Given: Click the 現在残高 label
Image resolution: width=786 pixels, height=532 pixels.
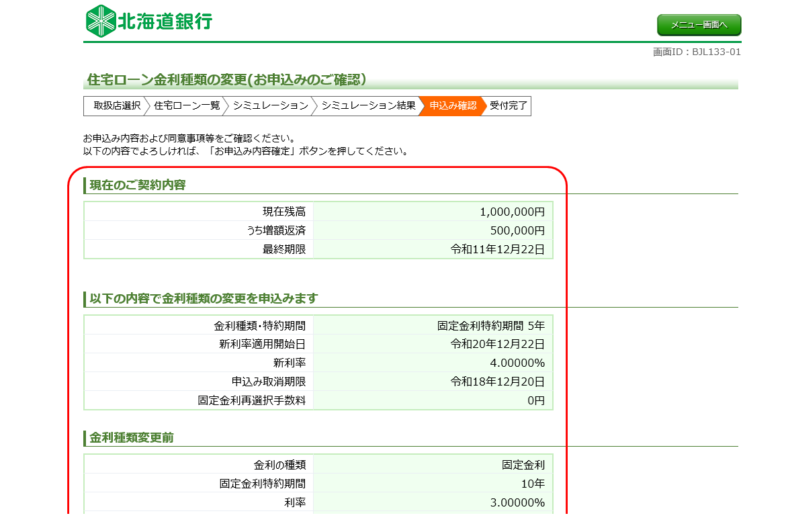Looking at the screenshot, I should (x=284, y=212).
